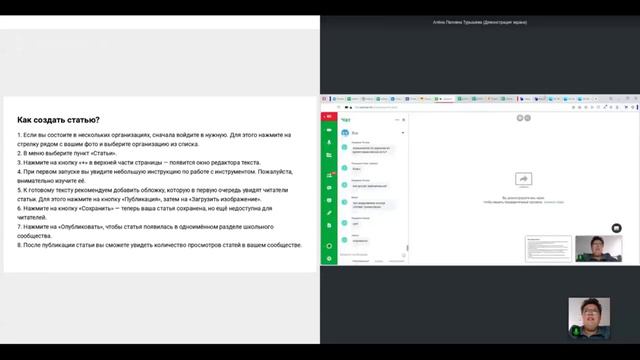Image resolution: width=640 pixels, height=360 pixels.
Task: Click the share screen arrow icon
Action: click(524, 179)
